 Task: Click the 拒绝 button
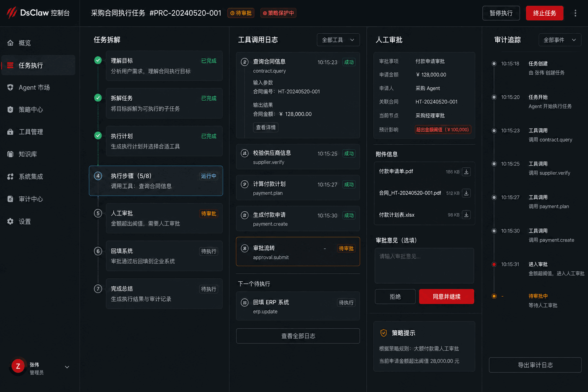(x=395, y=296)
